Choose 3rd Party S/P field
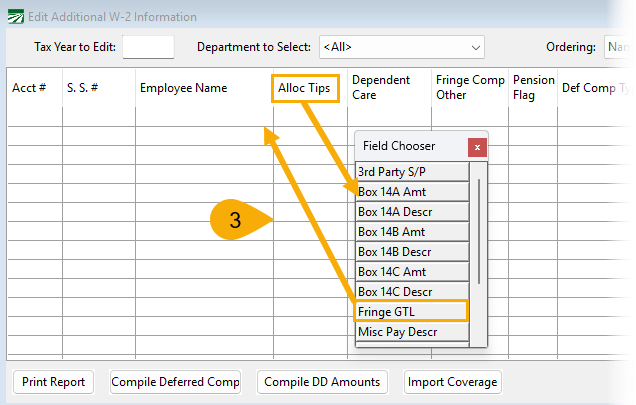The width and height of the screenshot is (636, 405). coord(411,171)
